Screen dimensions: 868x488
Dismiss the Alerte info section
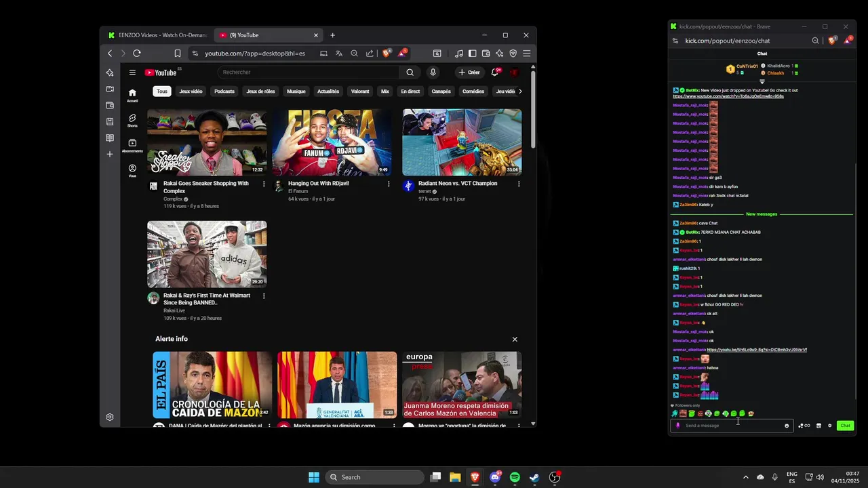pyautogui.click(x=515, y=339)
